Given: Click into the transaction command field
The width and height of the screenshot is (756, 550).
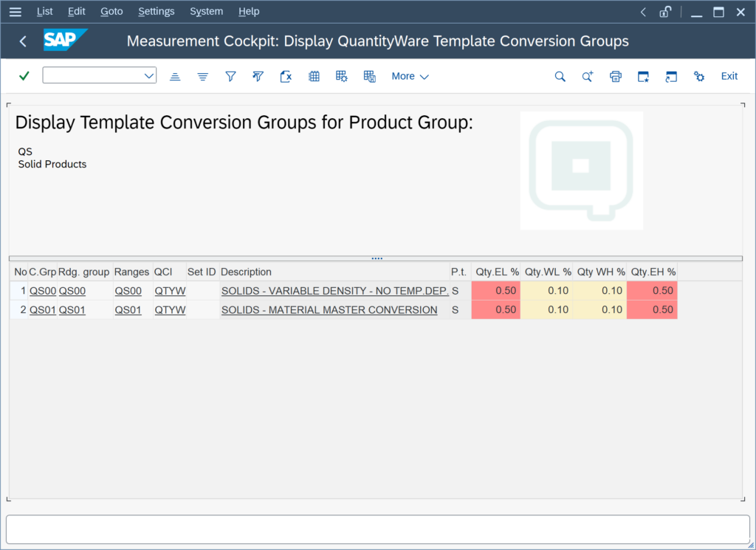Looking at the screenshot, I should pyautogui.click(x=94, y=75).
